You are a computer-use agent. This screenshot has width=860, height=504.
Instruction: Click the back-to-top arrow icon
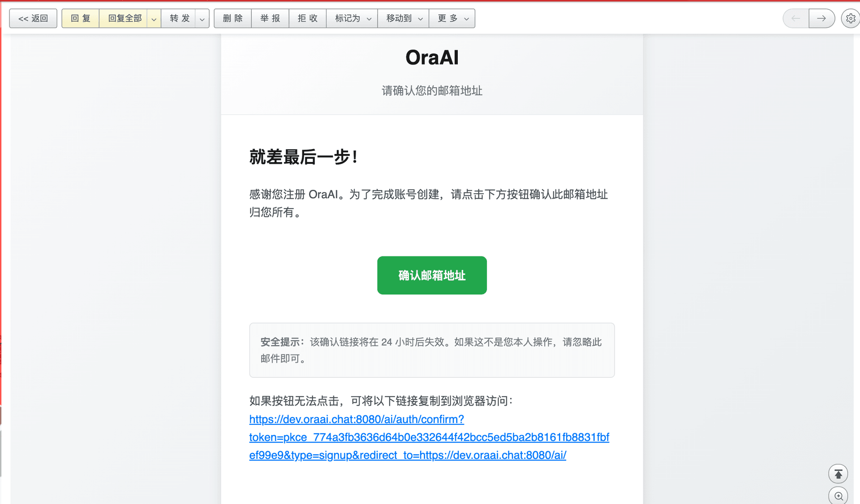click(x=838, y=473)
